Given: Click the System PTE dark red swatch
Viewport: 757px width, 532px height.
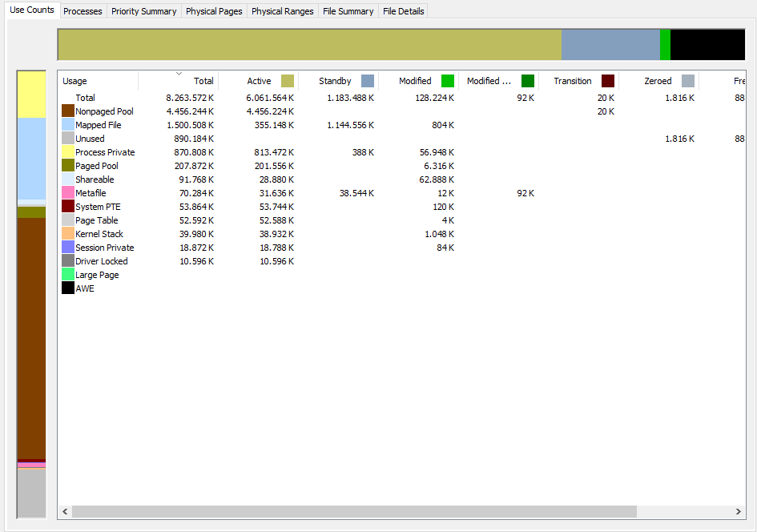Looking at the screenshot, I should coord(68,206).
